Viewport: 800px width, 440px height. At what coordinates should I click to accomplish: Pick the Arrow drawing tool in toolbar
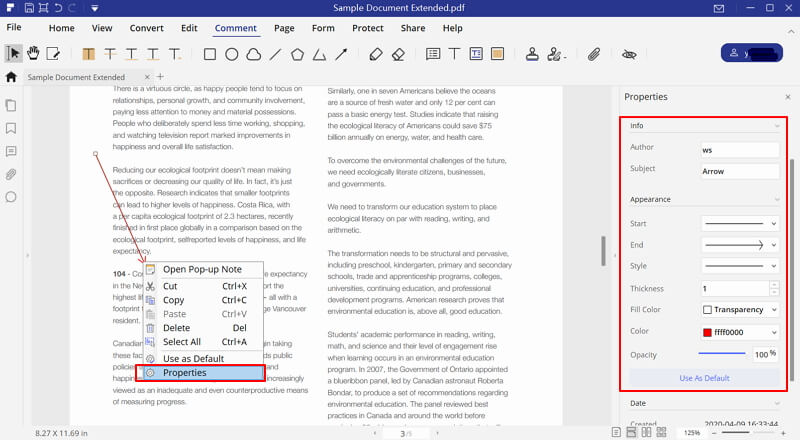pyautogui.click(x=341, y=54)
